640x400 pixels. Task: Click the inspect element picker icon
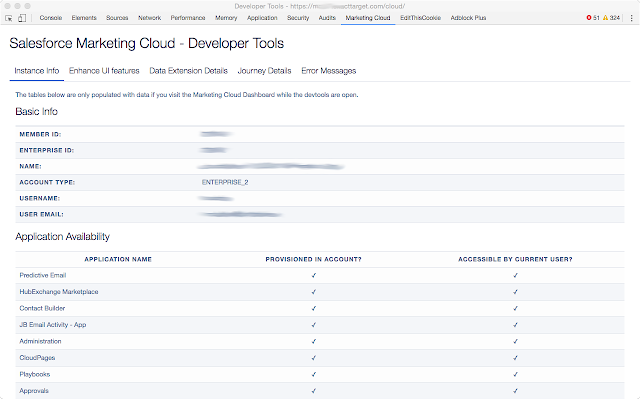[8, 18]
